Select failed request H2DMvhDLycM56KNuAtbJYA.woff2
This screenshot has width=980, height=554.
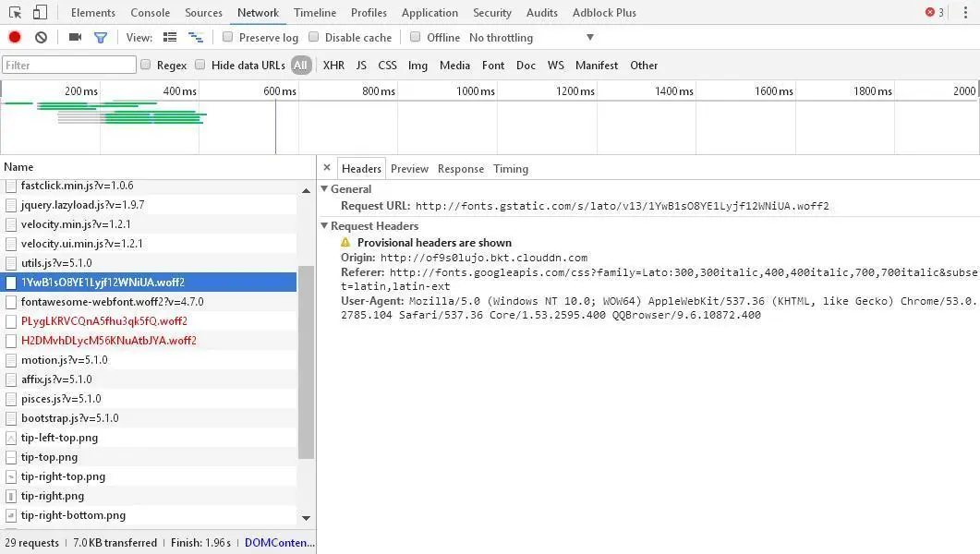click(149, 341)
